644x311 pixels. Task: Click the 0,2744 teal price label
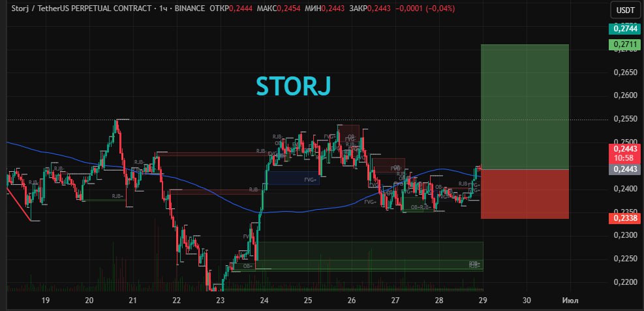point(625,29)
